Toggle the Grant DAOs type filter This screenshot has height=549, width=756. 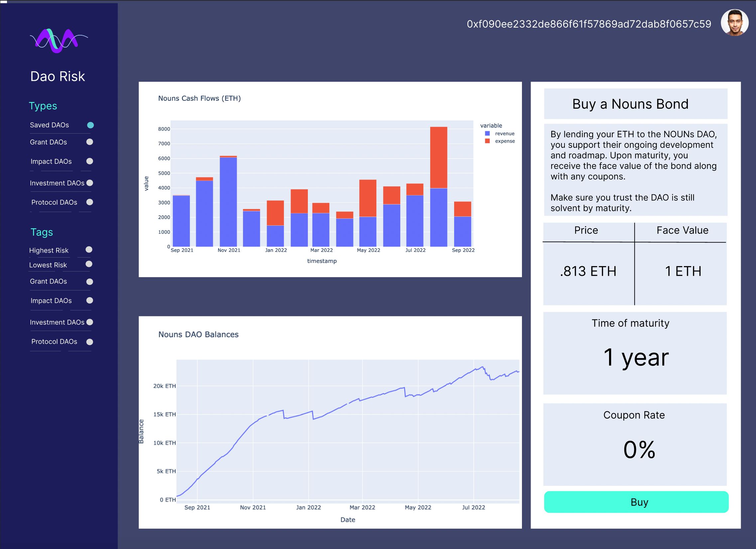coord(89,143)
